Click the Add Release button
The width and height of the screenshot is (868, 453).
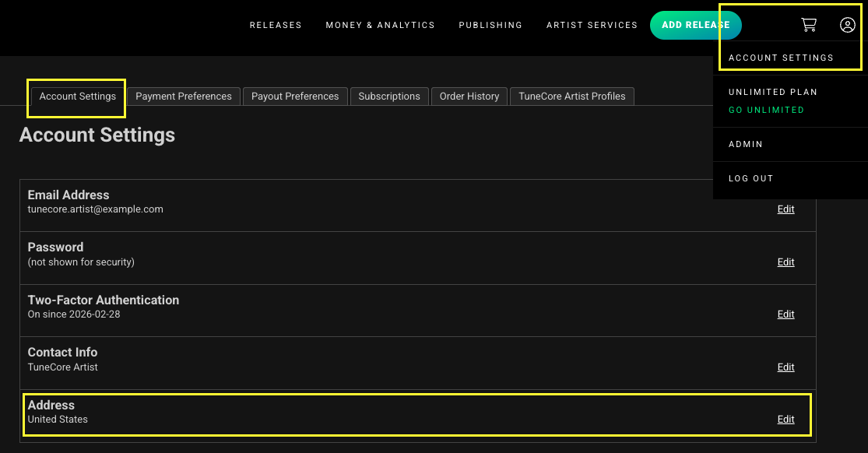pyautogui.click(x=696, y=25)
